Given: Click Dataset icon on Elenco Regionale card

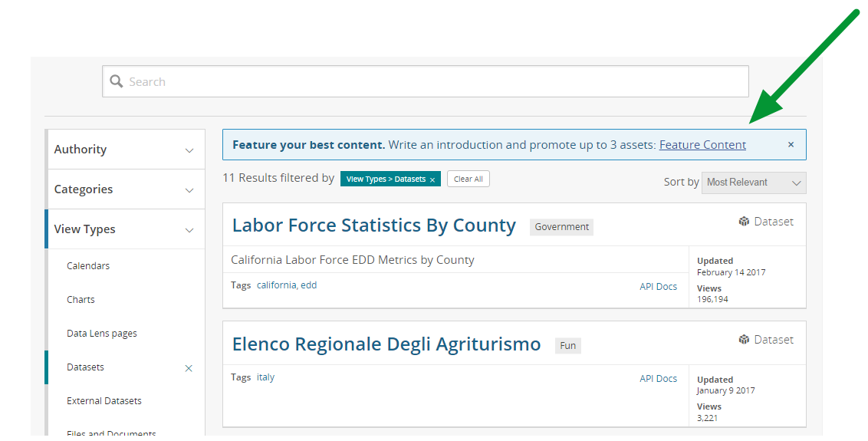Looking at the screenshot, I should pos(744,340).
